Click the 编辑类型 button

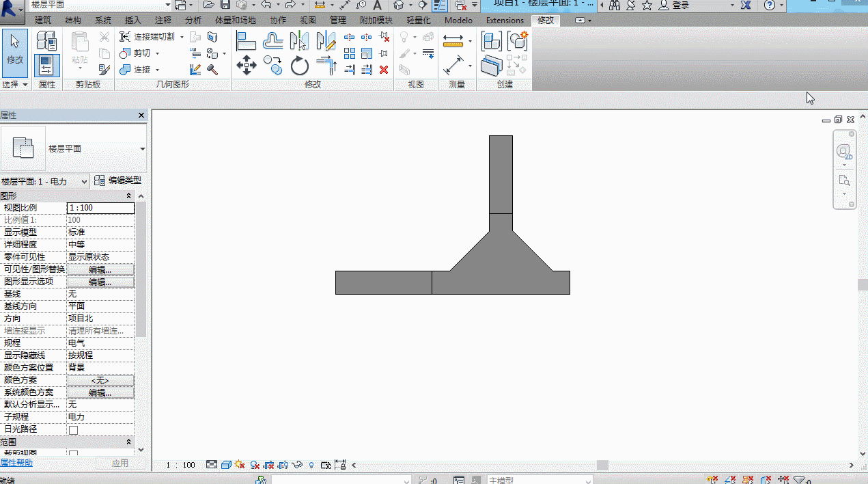point(118,181)
